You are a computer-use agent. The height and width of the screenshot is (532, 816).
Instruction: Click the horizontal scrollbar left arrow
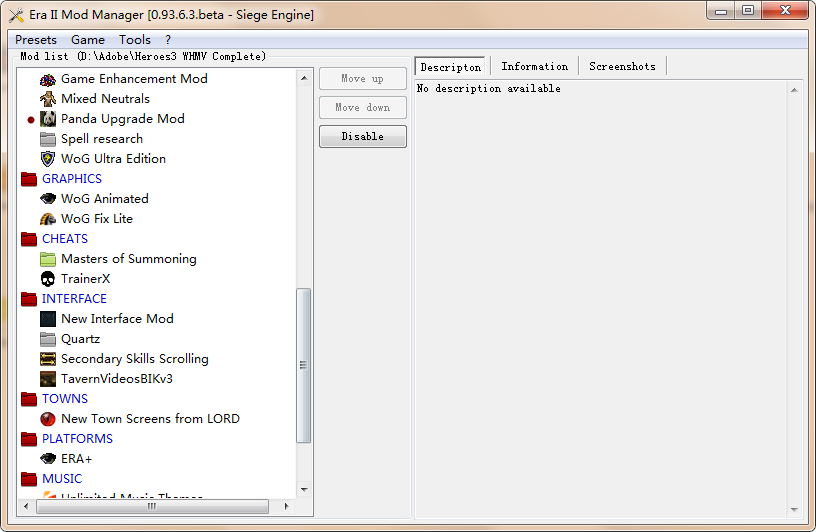[26, 506]
